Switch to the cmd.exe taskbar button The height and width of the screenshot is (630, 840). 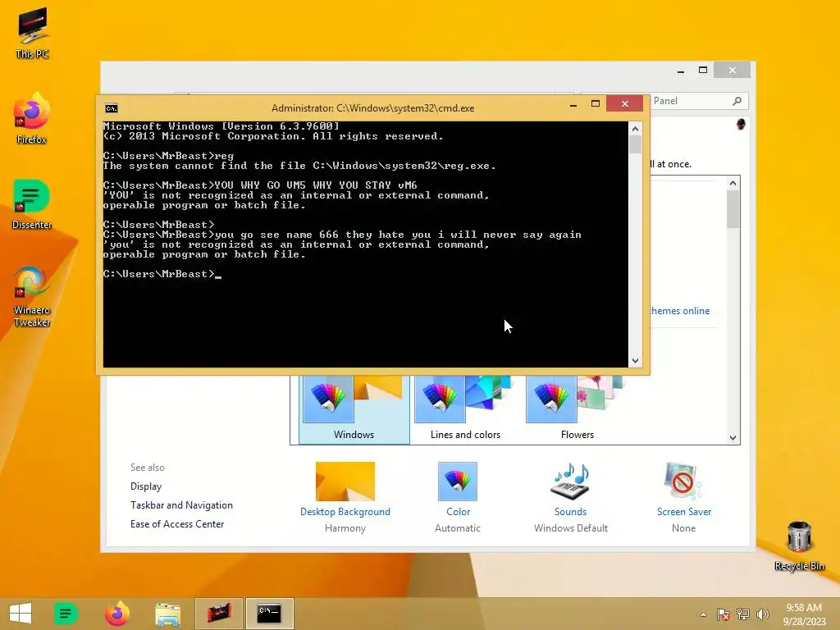269,614
